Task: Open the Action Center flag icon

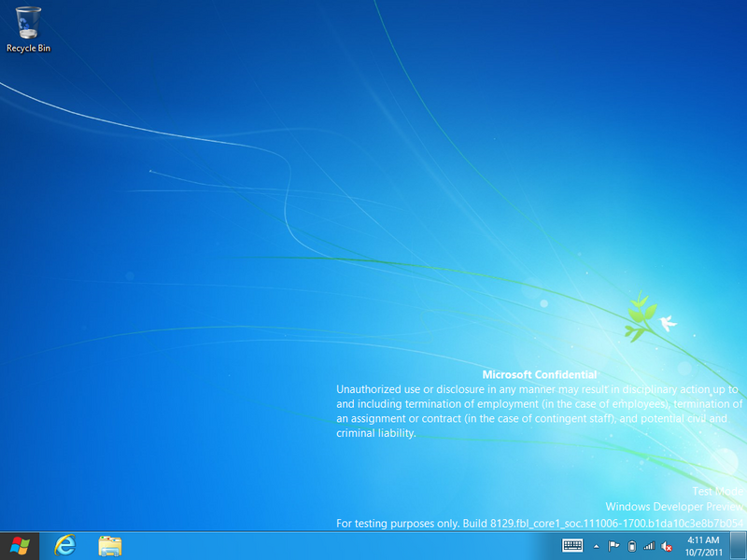Action: [613, 546]
